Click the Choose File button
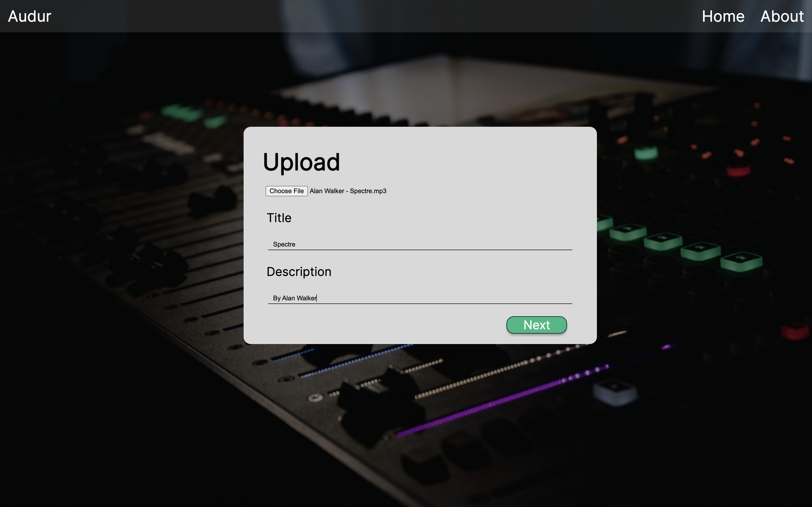This screenshot has height=507, width=812. click(x=287, y=191)
